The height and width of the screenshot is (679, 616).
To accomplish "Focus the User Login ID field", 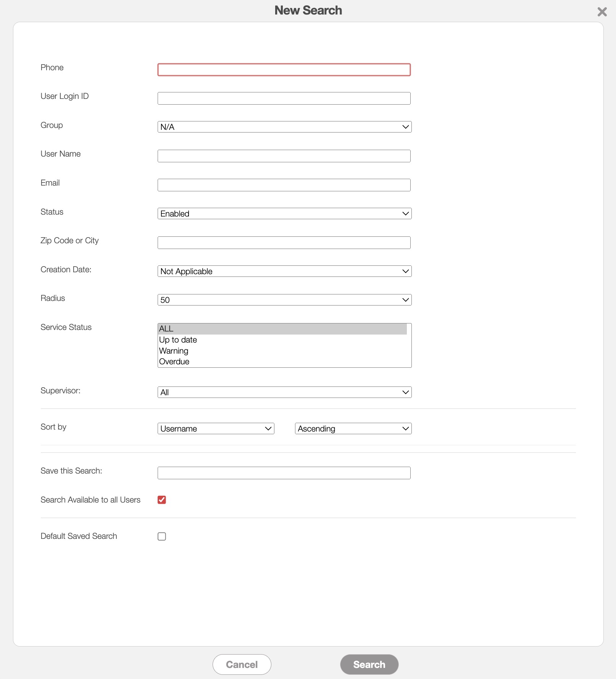I will [x=284, y=99].
